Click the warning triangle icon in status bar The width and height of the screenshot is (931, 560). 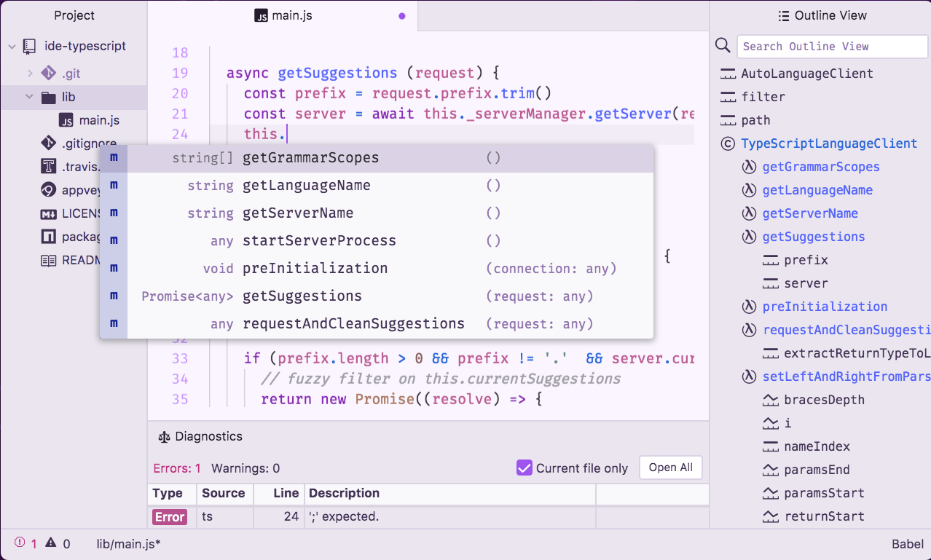tap(51, 543)
